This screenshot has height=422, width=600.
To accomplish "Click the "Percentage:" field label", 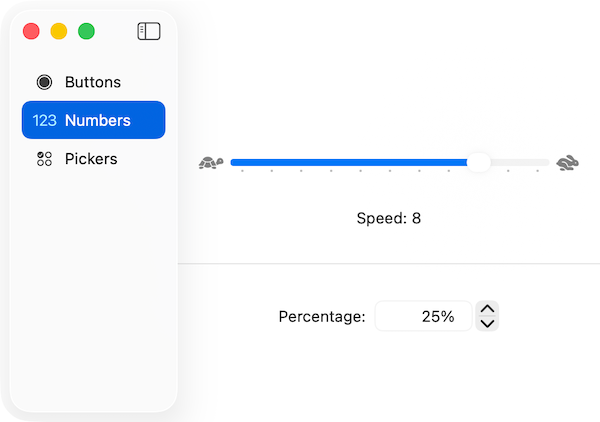I will point(322,316).
